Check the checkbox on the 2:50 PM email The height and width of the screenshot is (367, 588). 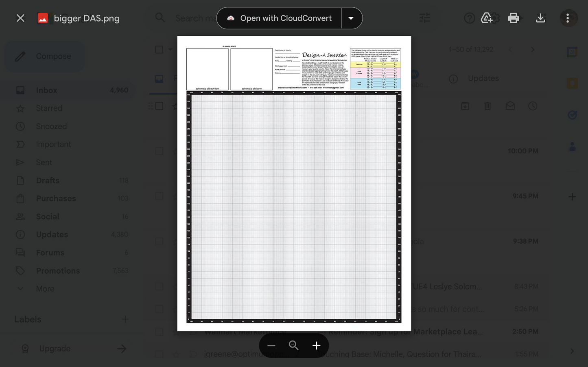pyautogui.click(x=159, y=332)
